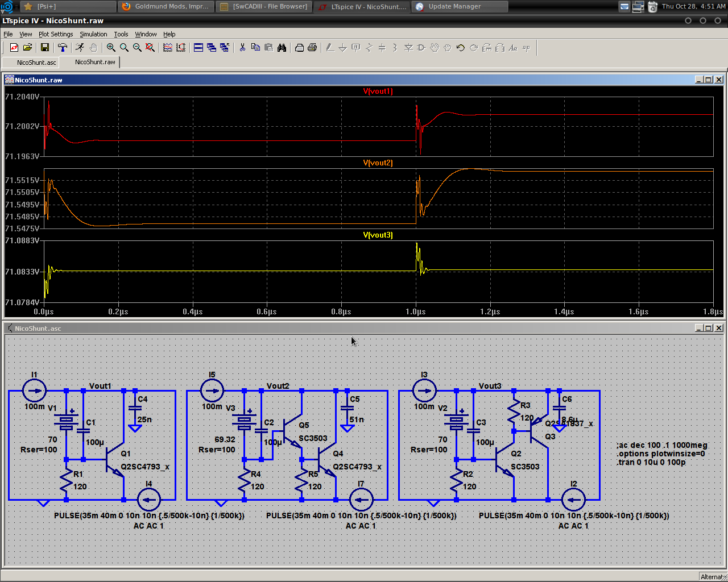Click the 71.2040V axis label
This screenshot has height=582, width=728.
22,97
